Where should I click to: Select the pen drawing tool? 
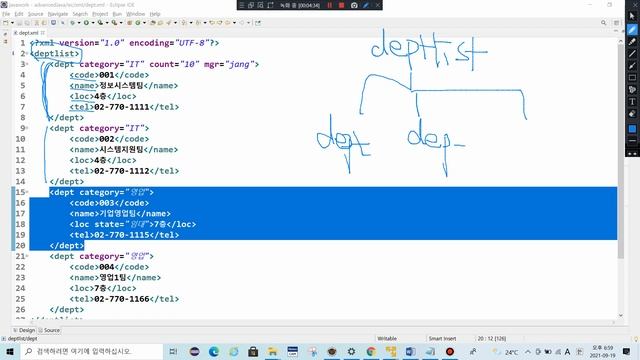632,29
